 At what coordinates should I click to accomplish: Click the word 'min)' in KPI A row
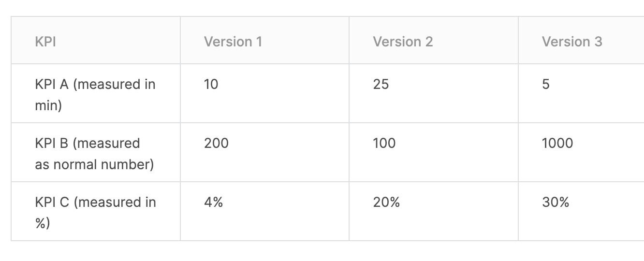pyautogui.click(x=48, y=106)
